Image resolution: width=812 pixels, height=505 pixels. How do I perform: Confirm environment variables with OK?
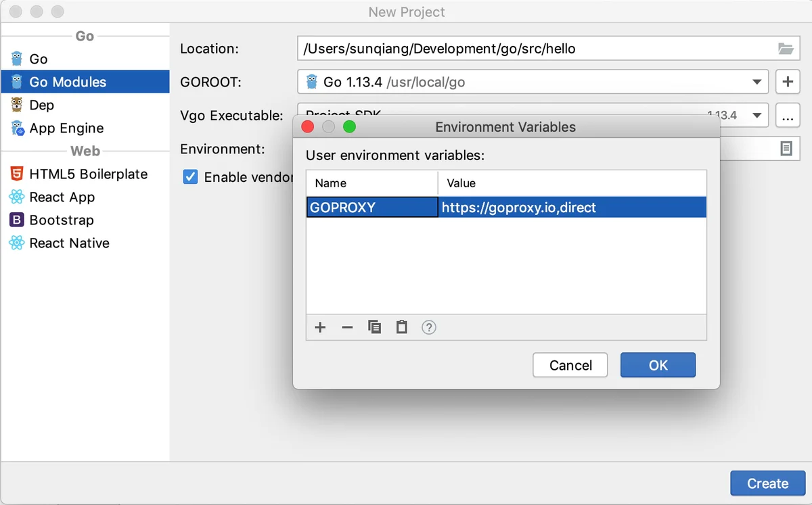click(x=658, y=365)
